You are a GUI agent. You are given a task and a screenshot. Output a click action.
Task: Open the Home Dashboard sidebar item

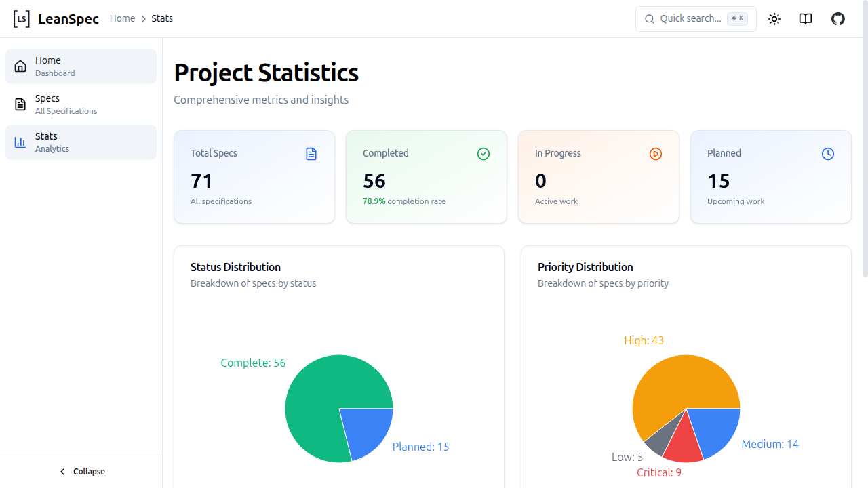click(x=81, y=66)
